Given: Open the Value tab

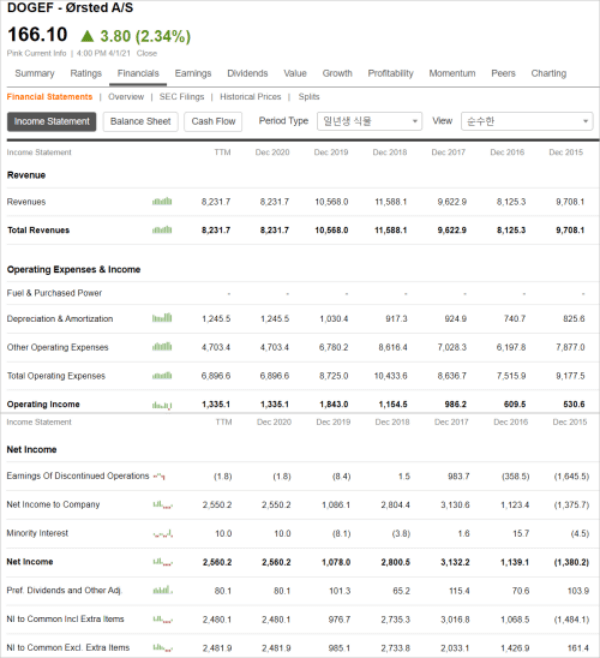Looking at the screenshot, I should [295, 73].
